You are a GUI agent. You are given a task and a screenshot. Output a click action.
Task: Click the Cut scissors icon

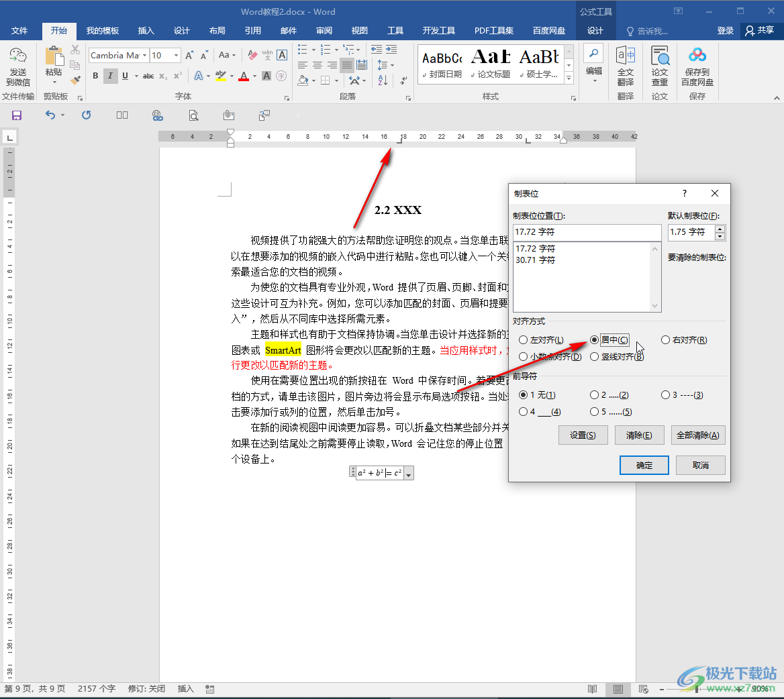[x=75, y=50]
